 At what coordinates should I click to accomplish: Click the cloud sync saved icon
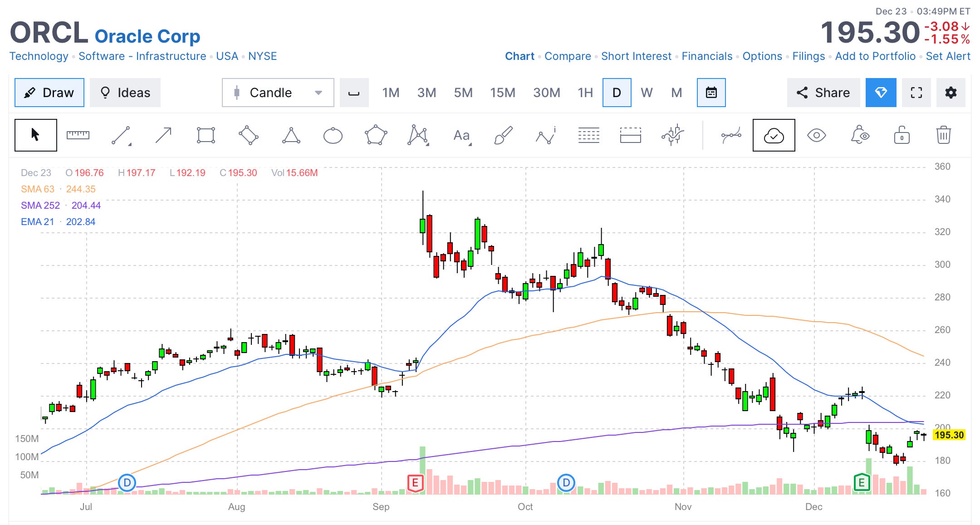(x=774, y=135)
